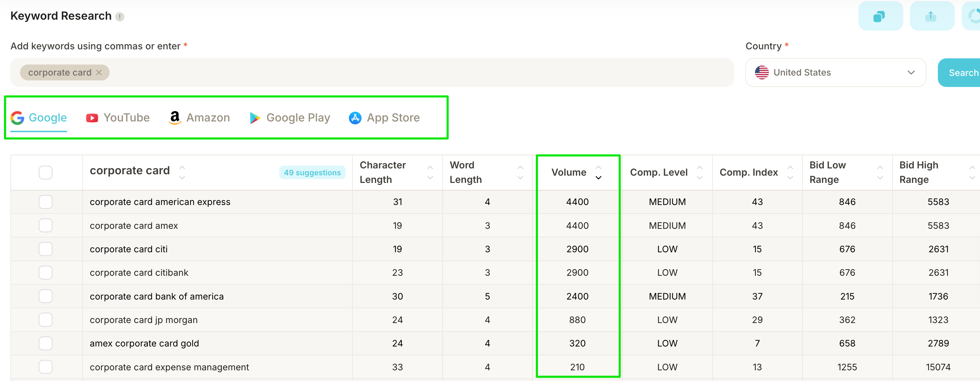Click keyword 'amex corporate card gold'
This screenshot has height=381, width=980.
point(144,343)
